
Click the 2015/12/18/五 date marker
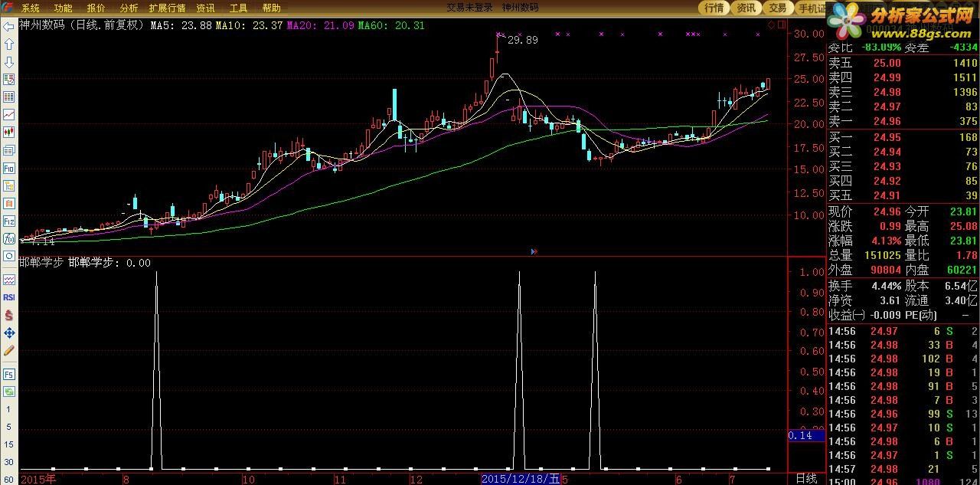(521, 479)
